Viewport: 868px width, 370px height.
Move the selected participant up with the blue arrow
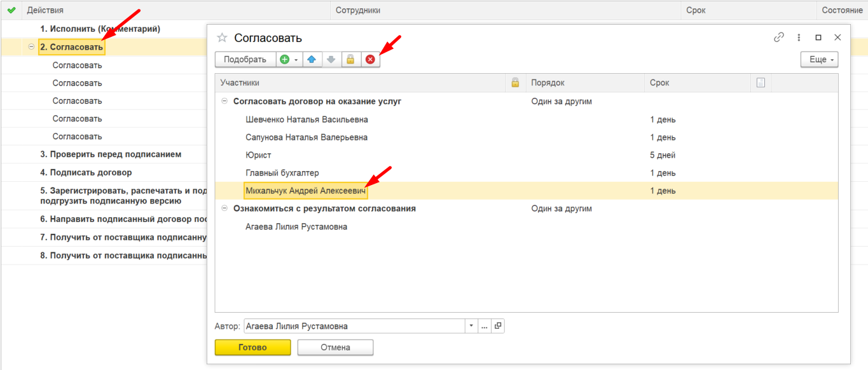click(x=312, y=59)
